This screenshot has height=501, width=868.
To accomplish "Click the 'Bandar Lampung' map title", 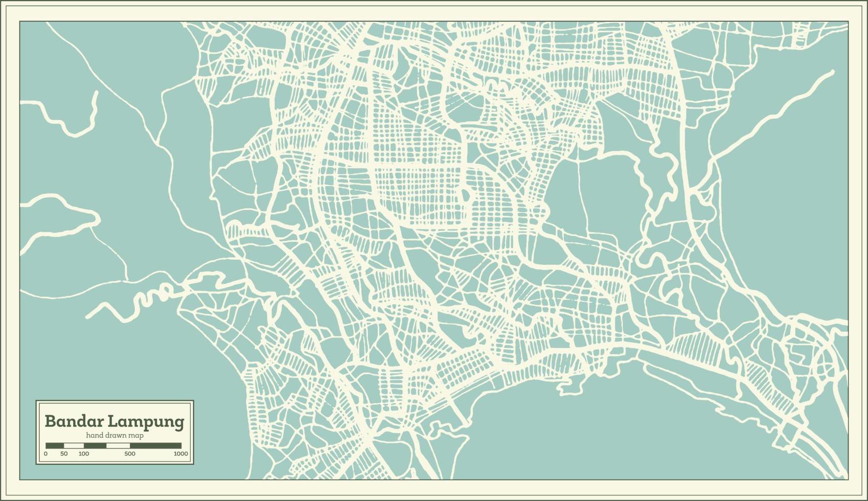I will pyautogui.click(x=115, y=422).
